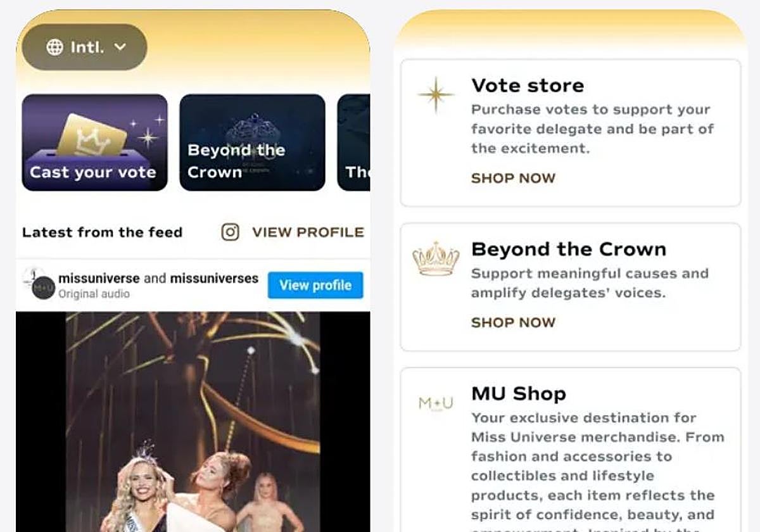This screenshot has width=760, height=532.
Task: Click the blue View profile button
Action: coord(315,285)
